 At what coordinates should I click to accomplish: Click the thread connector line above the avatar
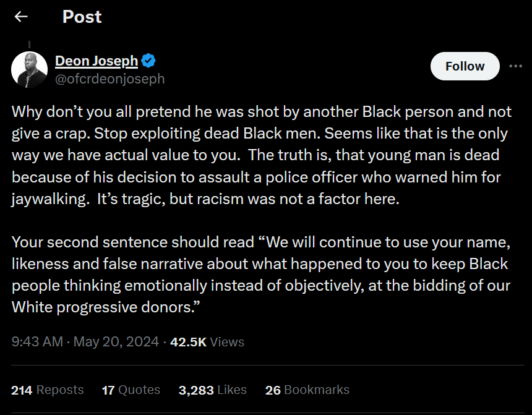click(29, 45)
